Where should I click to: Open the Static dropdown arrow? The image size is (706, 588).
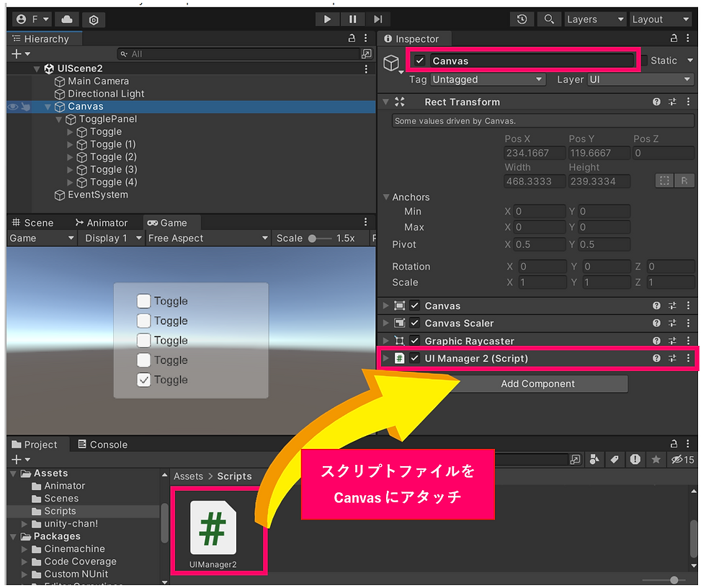pos(690,61)
